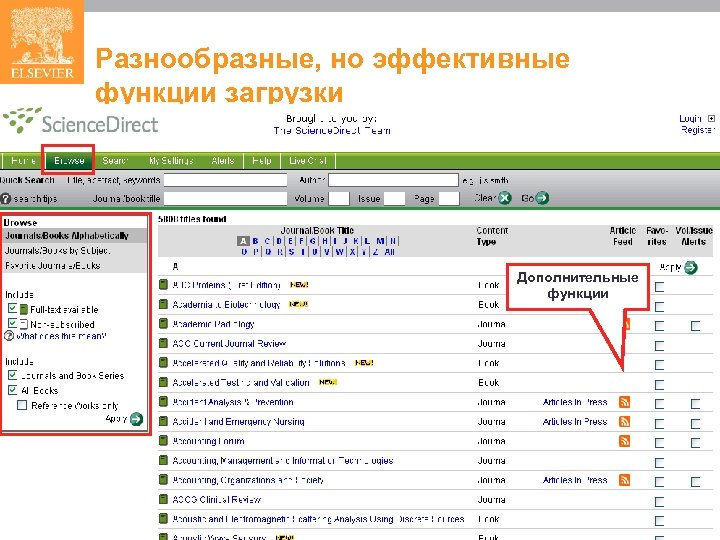
Task: Click the 'What does this mean?' help icon
Action: (9, 336)
